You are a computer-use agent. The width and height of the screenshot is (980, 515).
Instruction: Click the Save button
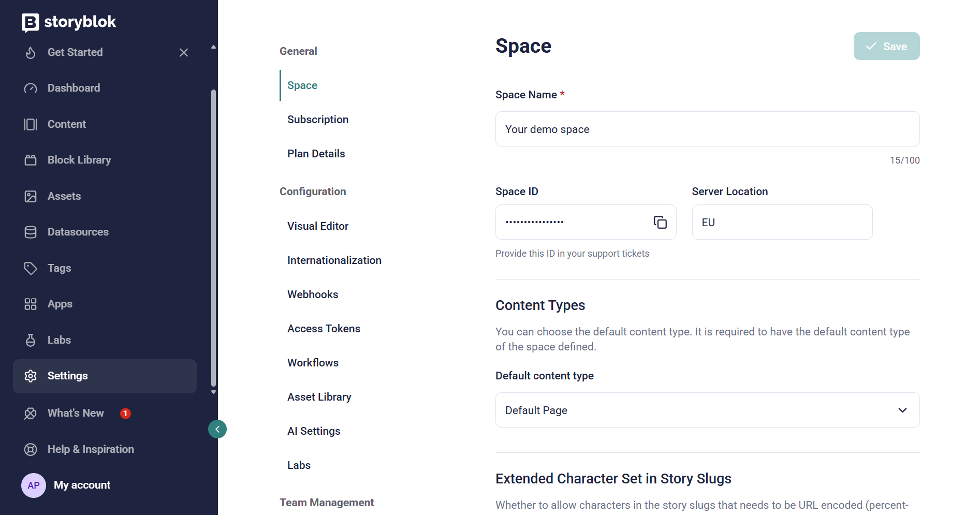886,46
